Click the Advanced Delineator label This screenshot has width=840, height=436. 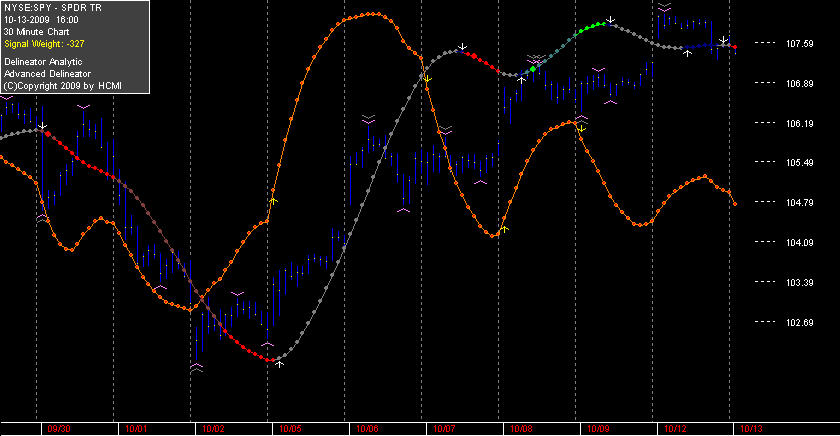click(47, 74)
